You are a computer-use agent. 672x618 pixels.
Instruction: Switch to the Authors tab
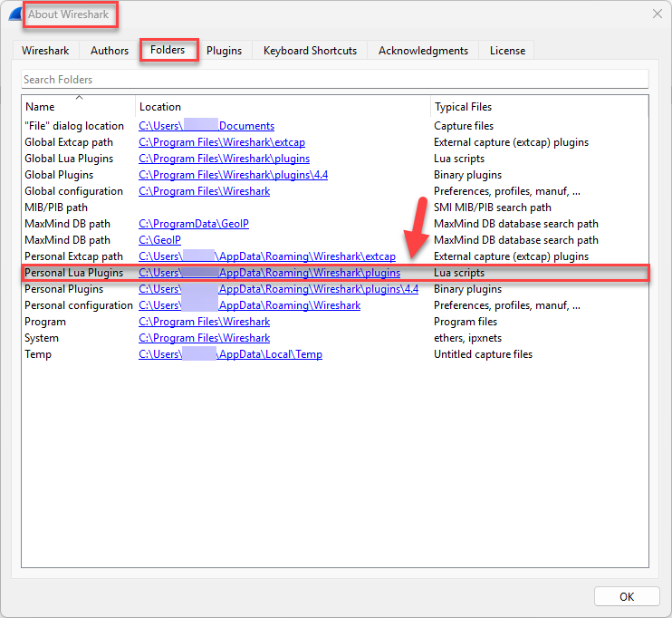[110, 51]
